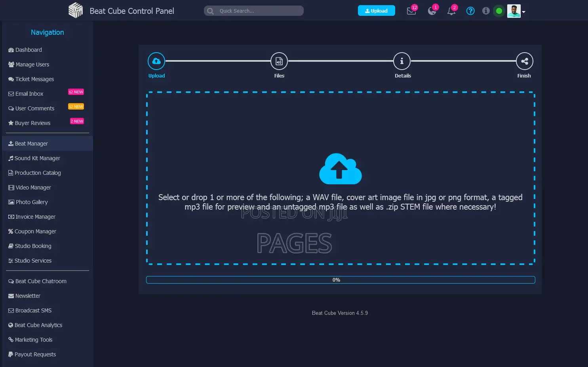
Task: Click the help question mark icon
Action: coord(470,11)
